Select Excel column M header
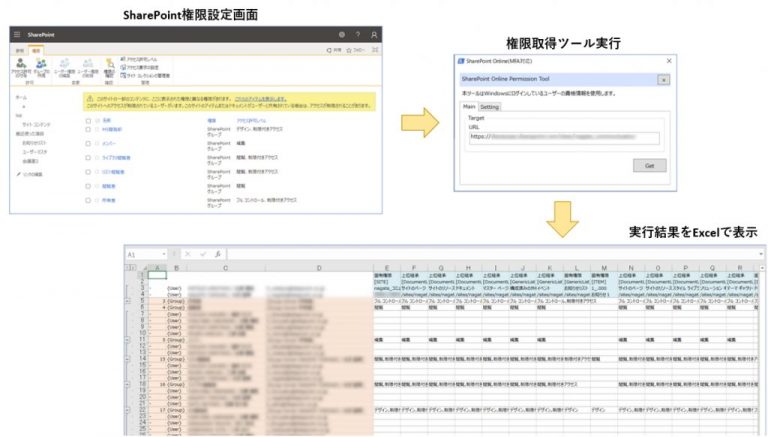The image size is (768, 437). click(604, 268)
